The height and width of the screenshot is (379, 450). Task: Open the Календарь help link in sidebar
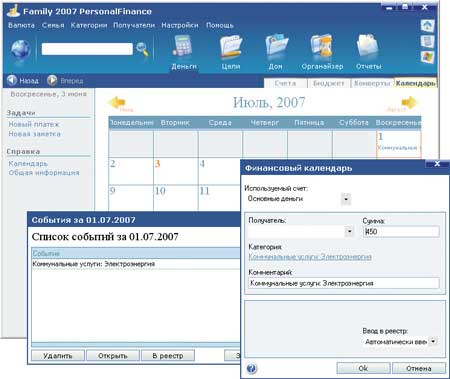28,164
